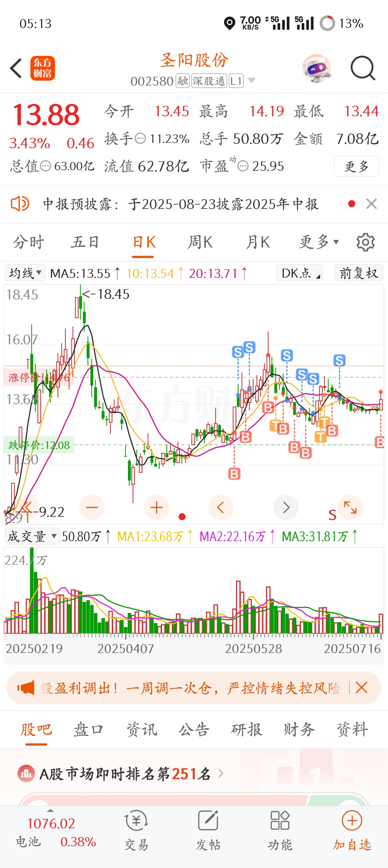Tap the 13.88 current price
The height and width of the screenshot is (868, 388).
pos(46,115)
